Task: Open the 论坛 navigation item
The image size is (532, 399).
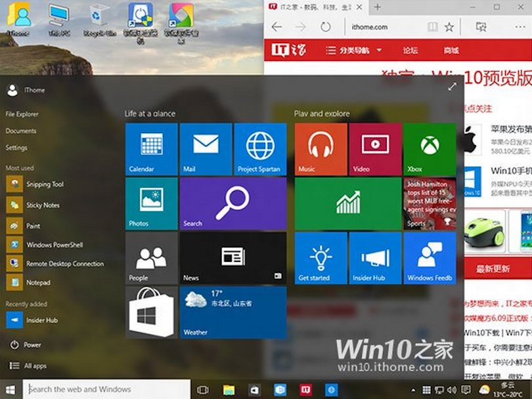Action: [409, 51]
